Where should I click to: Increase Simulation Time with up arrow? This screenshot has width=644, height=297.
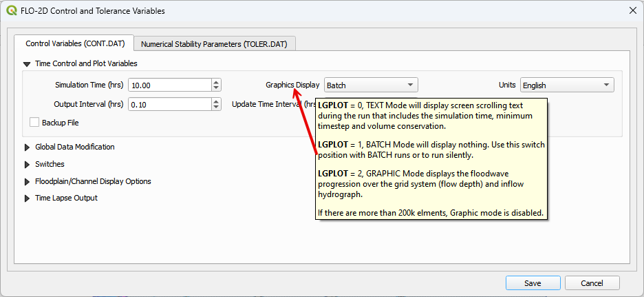pyautogui.click(x=217, y=82)
